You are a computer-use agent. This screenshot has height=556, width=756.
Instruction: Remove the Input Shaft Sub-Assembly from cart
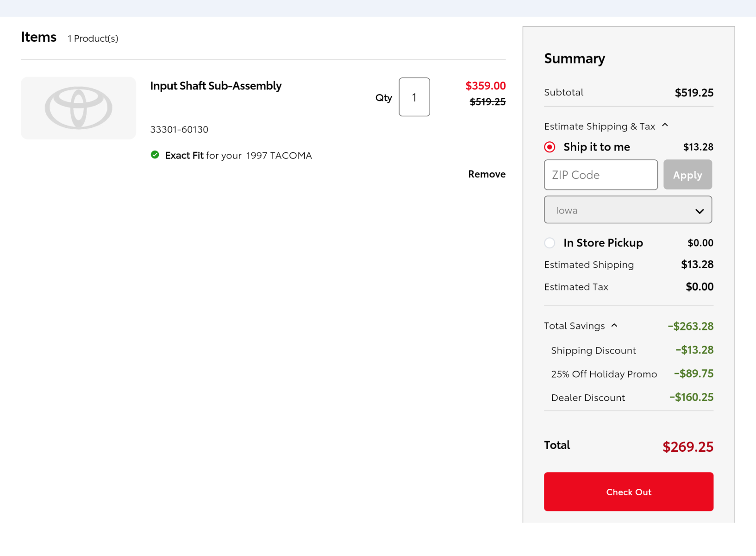point(487,174)
